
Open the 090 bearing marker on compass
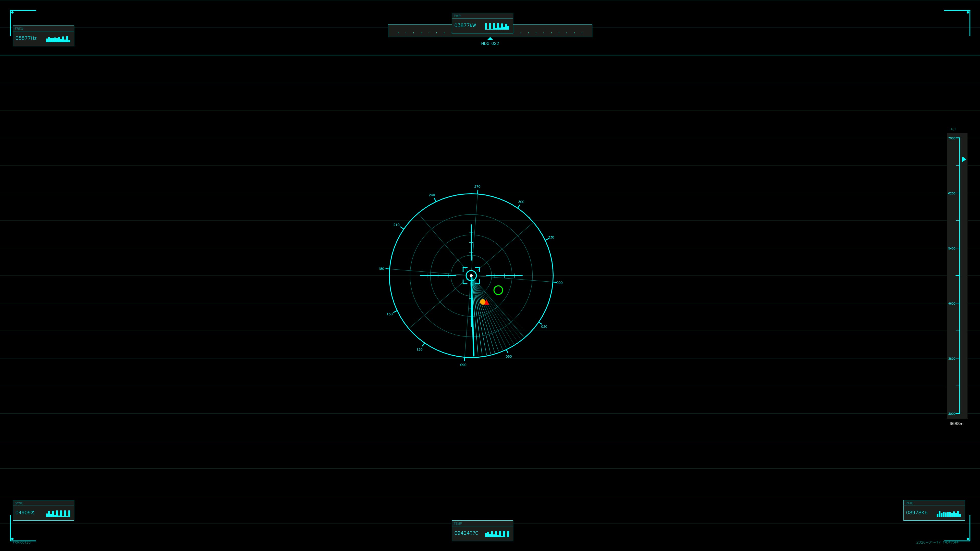463,365
